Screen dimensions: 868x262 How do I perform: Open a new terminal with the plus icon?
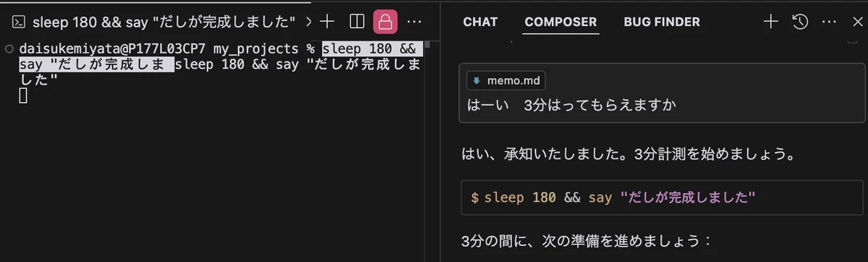(327, 22)
